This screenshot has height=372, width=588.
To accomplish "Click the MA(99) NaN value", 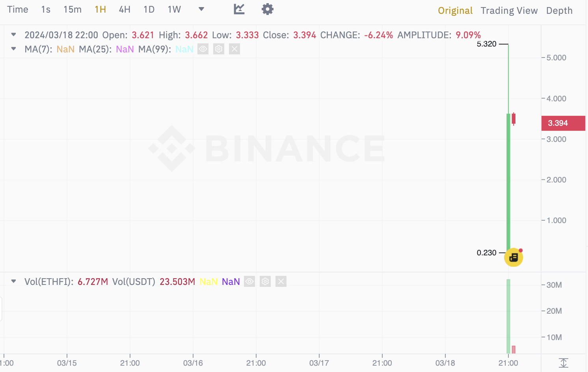I will coord(184,49).
